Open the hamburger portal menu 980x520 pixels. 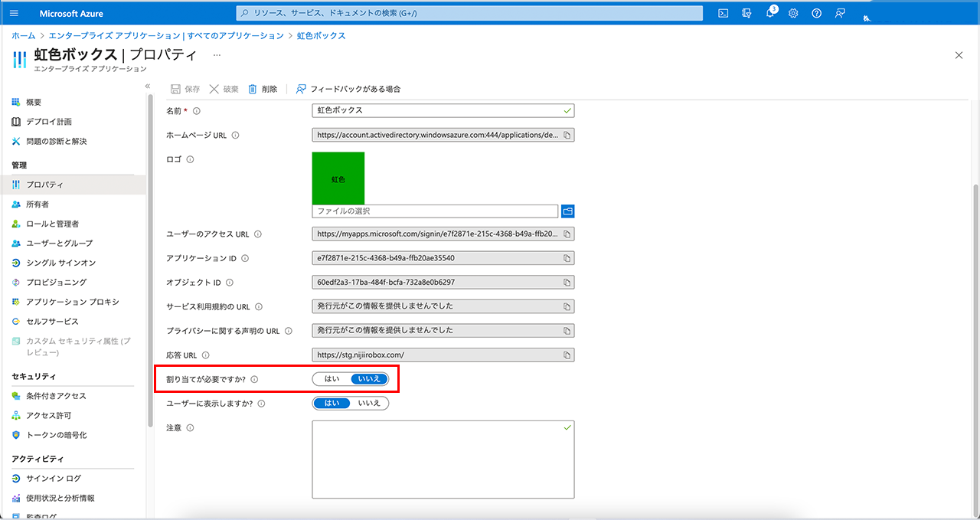click(14, 13)
